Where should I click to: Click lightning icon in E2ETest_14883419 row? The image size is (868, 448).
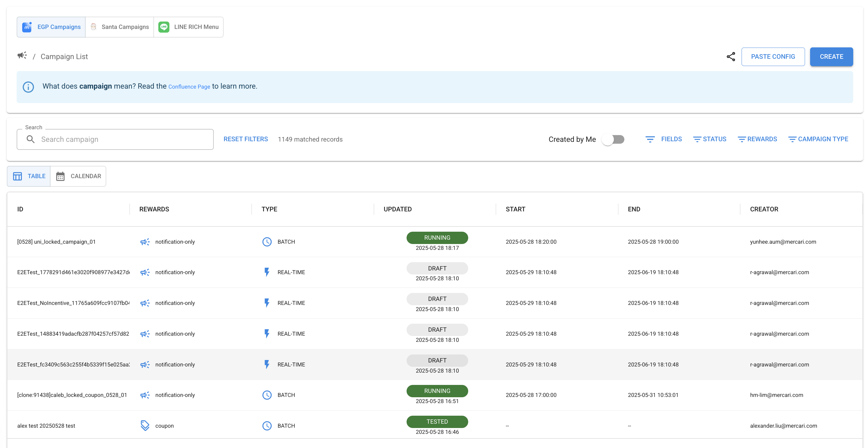coord(267,334)
